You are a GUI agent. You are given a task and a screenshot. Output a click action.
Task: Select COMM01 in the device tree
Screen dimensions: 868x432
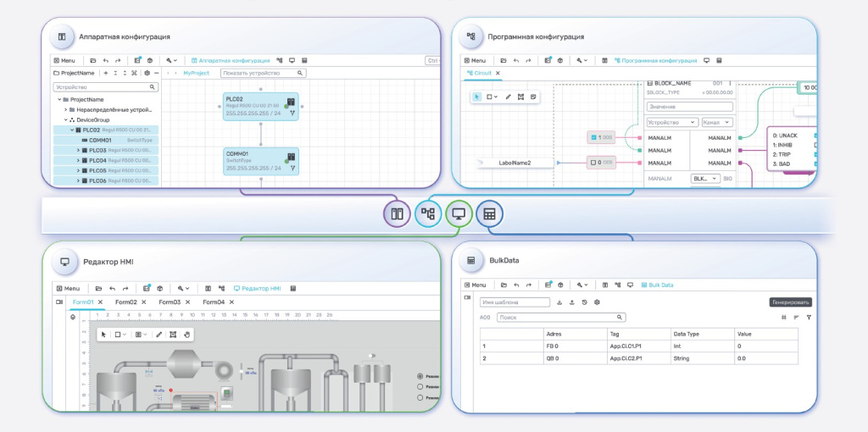pyautogui.click(x=100, y=140)
